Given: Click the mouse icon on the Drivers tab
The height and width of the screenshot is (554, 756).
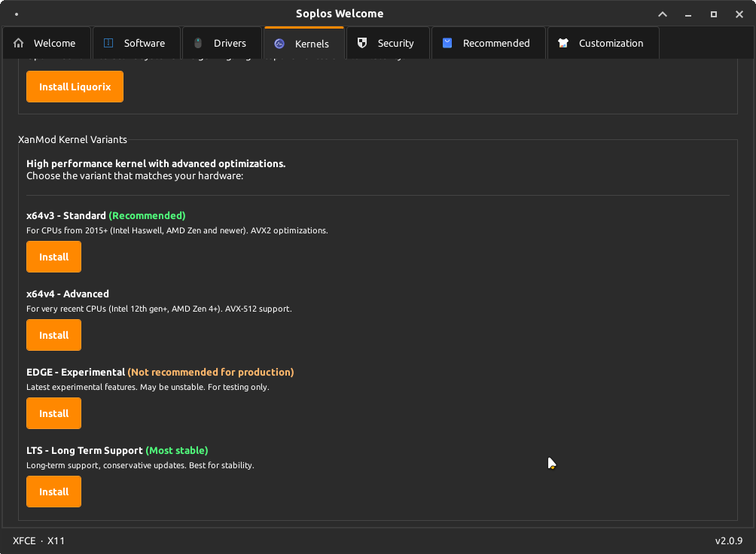Looking at the screenshot, I should point(198,43).
